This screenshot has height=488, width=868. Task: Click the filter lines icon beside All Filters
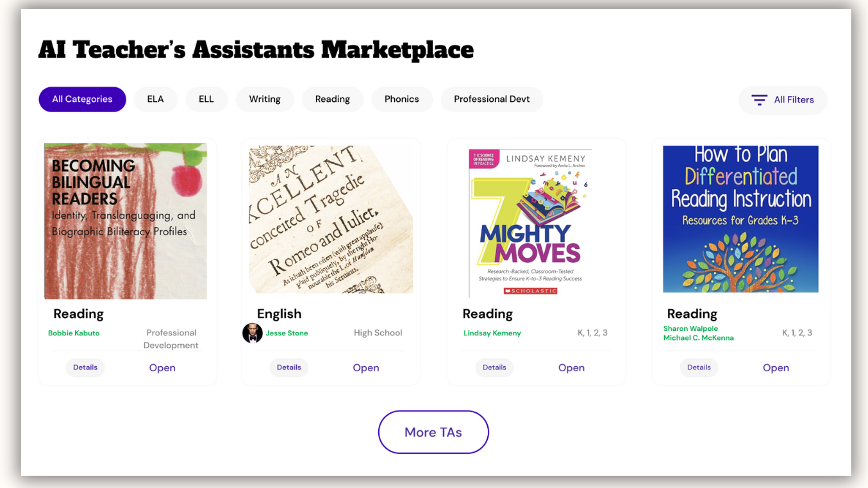759,100
